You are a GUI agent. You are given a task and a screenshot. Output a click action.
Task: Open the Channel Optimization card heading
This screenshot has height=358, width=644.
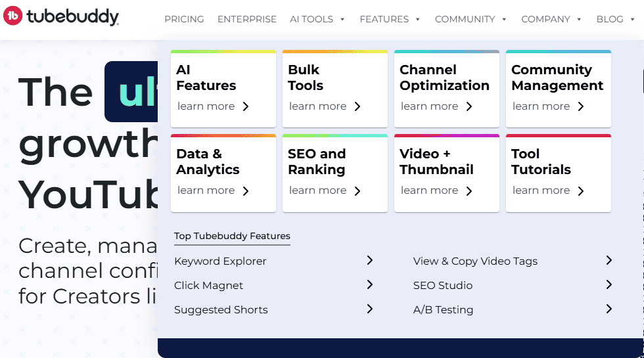coord(444,78)
